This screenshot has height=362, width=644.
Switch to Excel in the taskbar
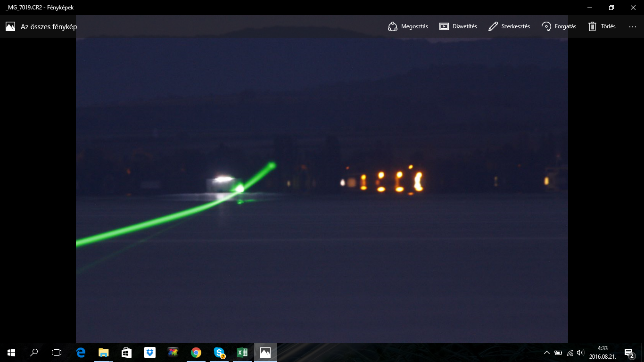242,352
